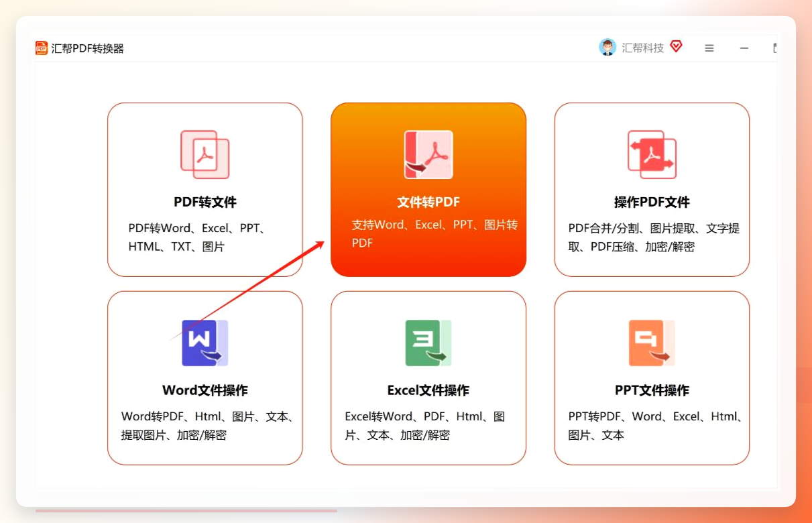Open the PPT文件操作 title
The width and height of the screenshot is (812, 523).
(x=652, y=390)
